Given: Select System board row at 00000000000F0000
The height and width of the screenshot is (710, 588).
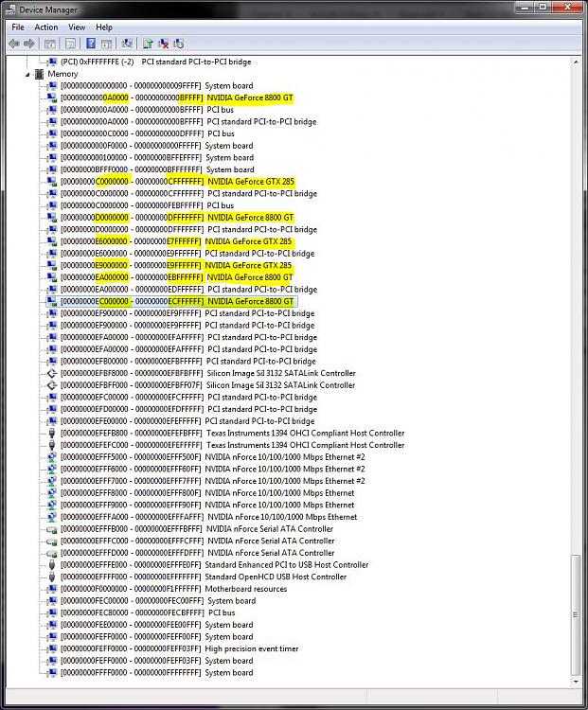Looking at the screenshot, I should click(157, 146).
